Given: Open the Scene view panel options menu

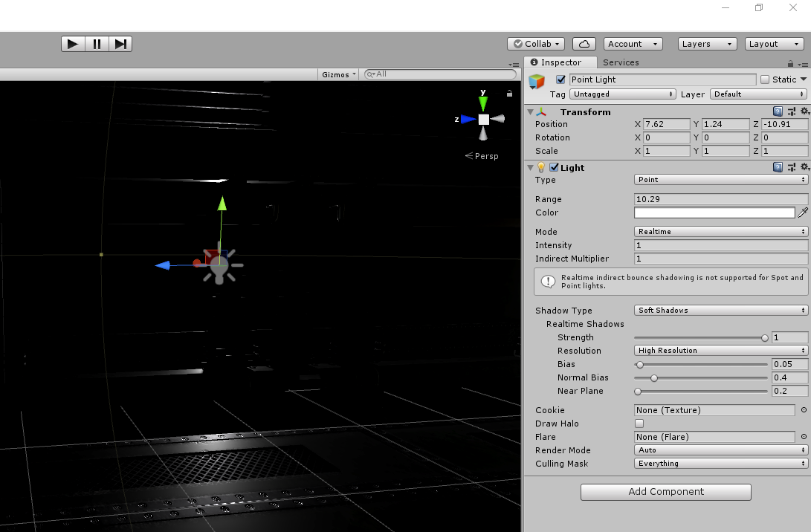Looking at the screenshot, I should pyautogui.click(x=514, y=65).
